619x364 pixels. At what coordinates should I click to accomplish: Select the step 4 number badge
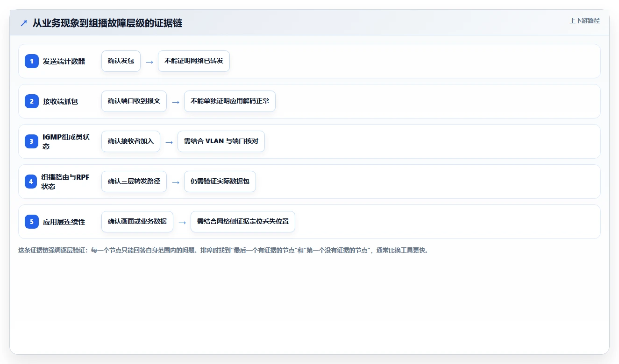(32, 182)
